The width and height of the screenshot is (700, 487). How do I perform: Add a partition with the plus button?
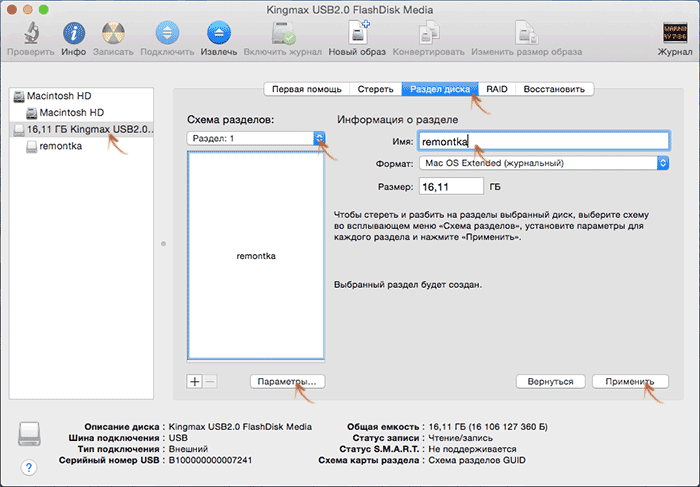click(x=195, y=381)
